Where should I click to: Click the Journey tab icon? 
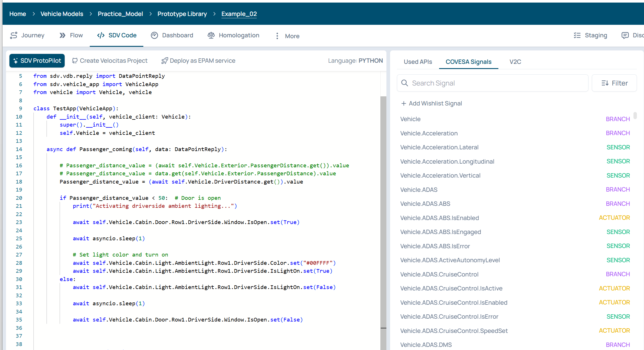14,35
